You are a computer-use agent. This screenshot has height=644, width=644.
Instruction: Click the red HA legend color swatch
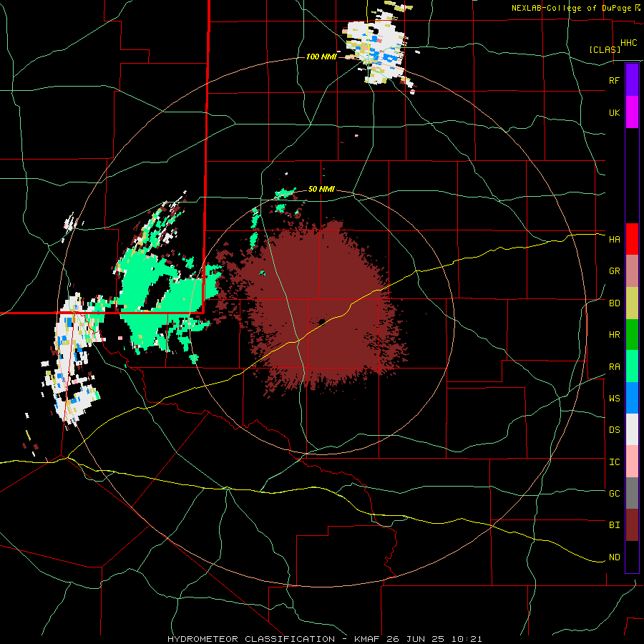[x=632, y=239]
